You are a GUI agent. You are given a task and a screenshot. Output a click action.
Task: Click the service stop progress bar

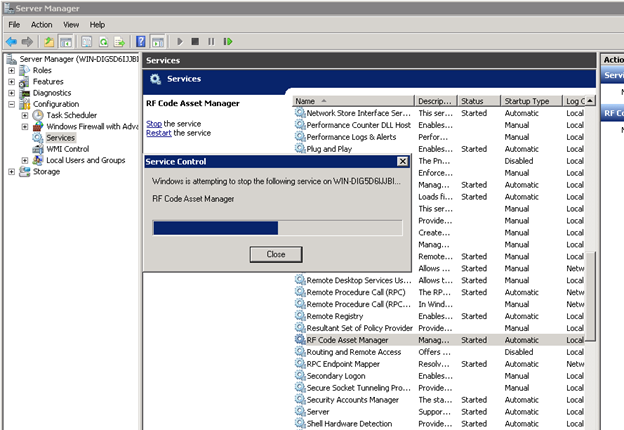(277, 228)
